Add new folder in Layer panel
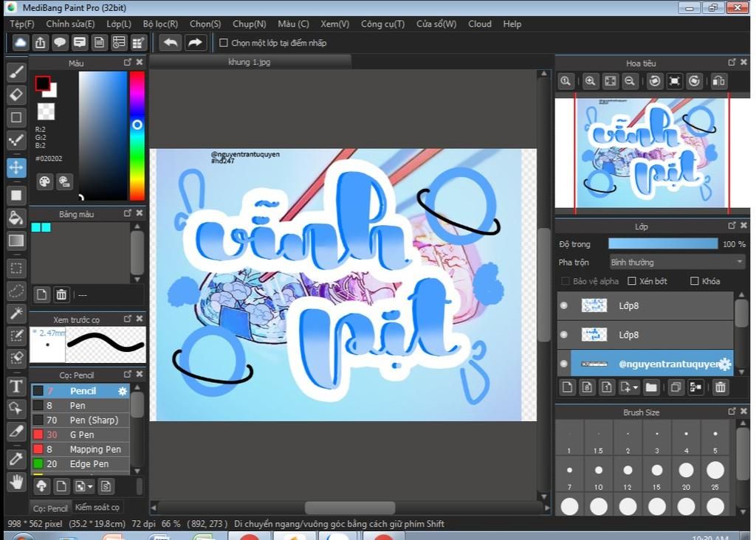This screenshot has height=540, width=756. tap(651, 387)
